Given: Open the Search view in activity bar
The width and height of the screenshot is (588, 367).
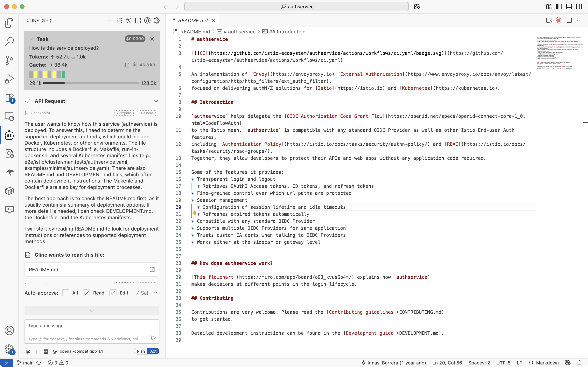Looking at the screenshot, I should pyautogui.click(x=9, y=42).
